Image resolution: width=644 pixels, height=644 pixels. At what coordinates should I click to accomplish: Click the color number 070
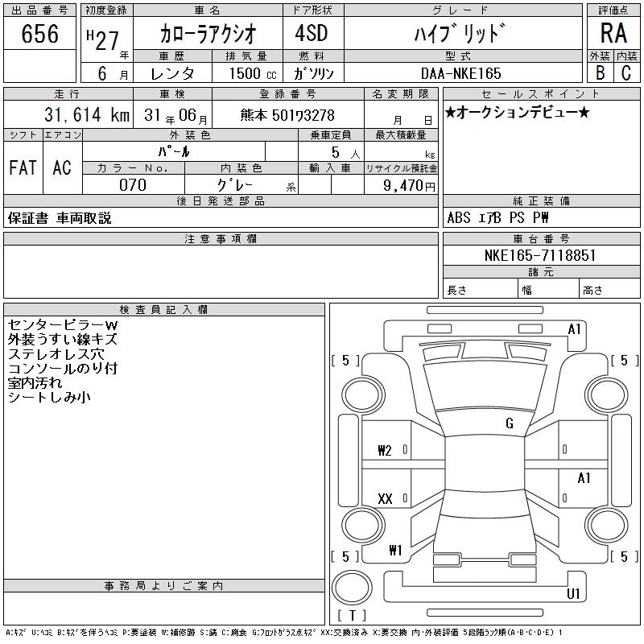(133, 185)
